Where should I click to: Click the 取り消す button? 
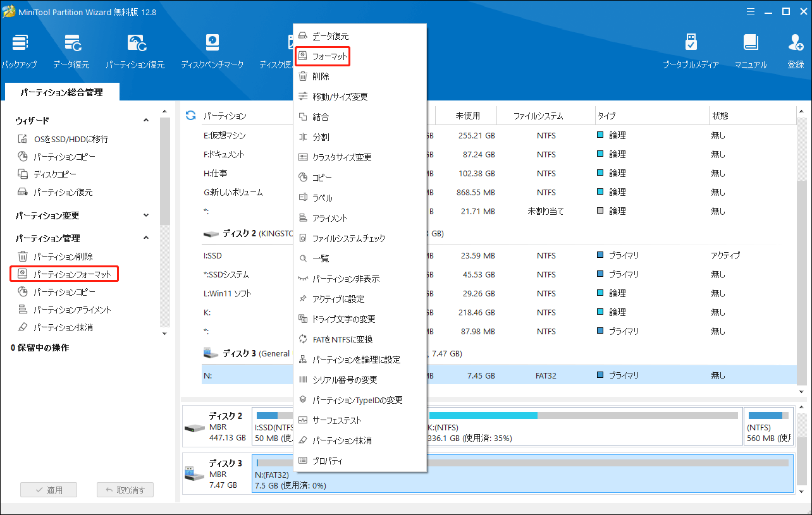(x=125, y=490)
